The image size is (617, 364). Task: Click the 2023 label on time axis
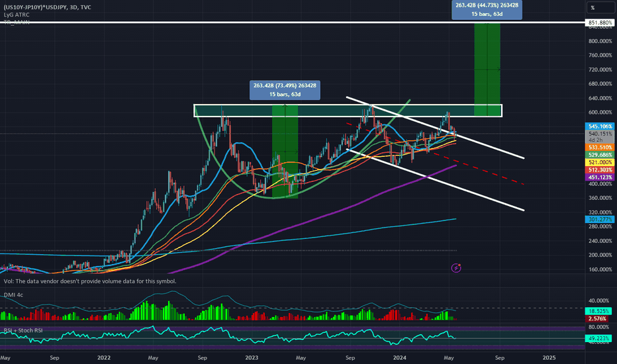(252, 357)
